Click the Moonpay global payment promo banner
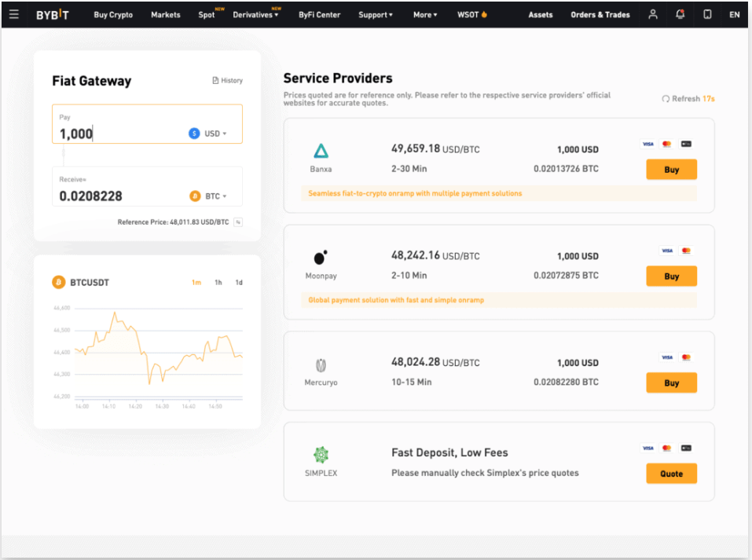Screen dimensions: 752x560 499,300
